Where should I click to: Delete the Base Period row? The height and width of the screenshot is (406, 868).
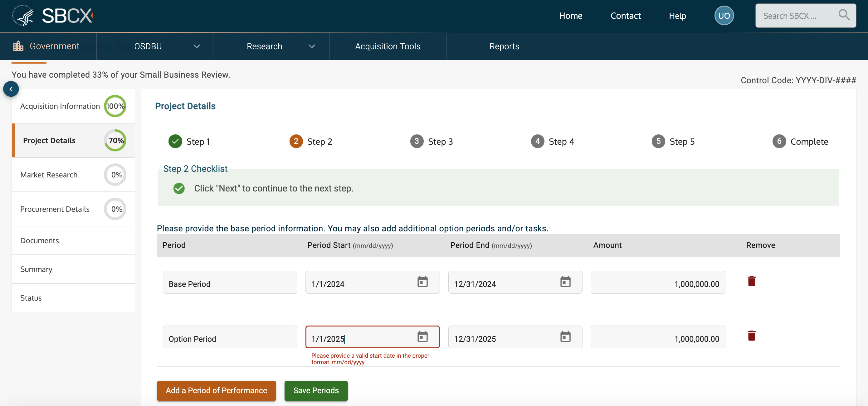pos(751,281)
